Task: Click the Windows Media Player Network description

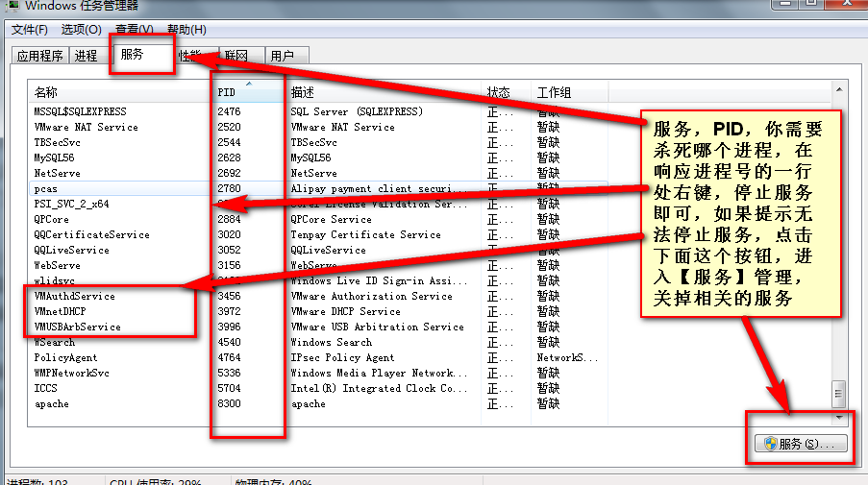Action: pos(379,374)
